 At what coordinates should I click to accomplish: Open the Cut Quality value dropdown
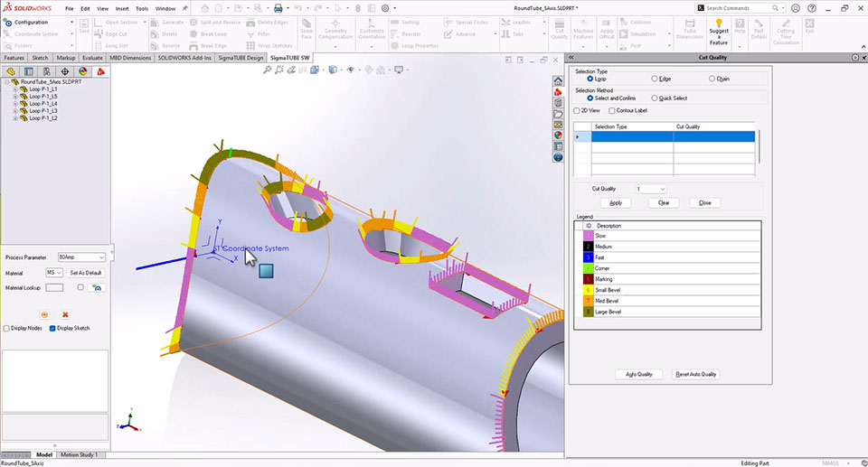650,189
